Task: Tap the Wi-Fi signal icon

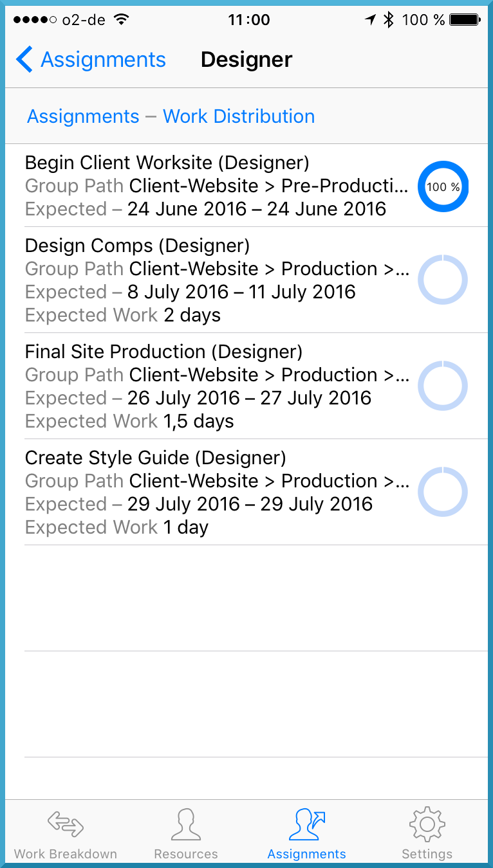Action: 120,19
